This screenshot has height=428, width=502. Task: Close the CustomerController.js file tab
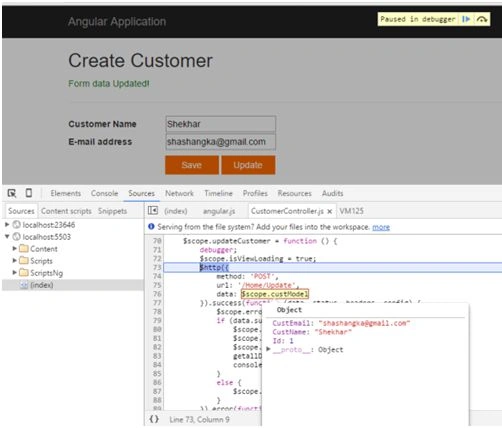pyautogui.click(x=329, y=211)
